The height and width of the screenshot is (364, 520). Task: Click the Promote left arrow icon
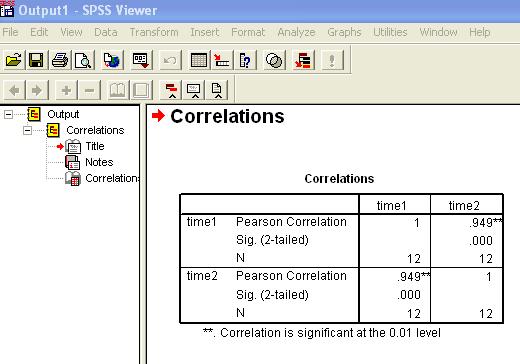tap(14, 90)
